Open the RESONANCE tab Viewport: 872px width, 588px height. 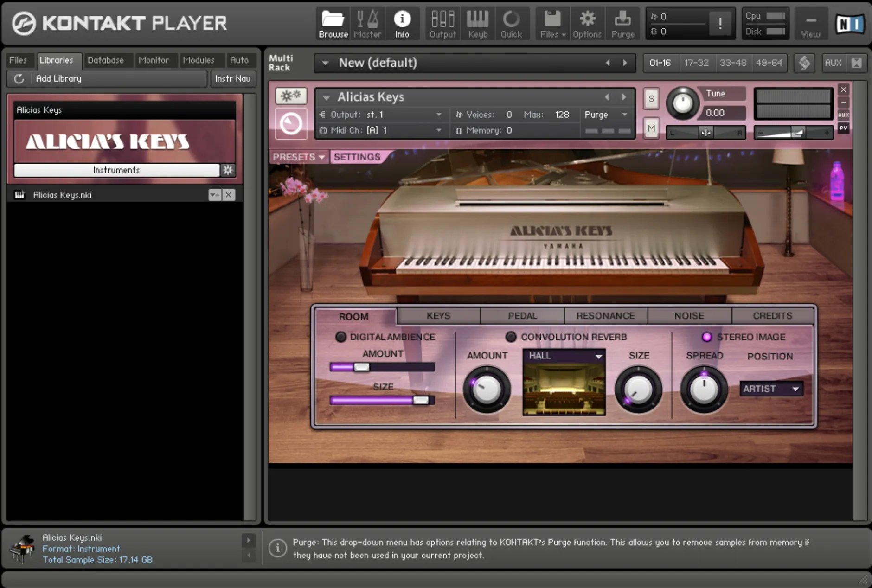pos(606,316)
